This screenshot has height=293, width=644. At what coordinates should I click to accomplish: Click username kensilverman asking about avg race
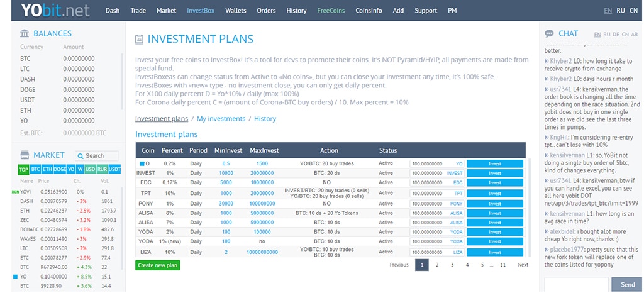click(x=567, y=214)
